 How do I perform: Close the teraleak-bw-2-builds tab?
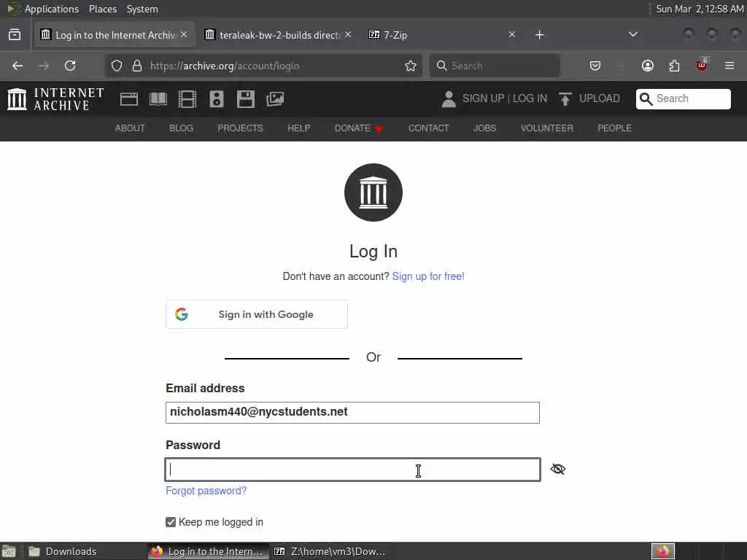click(348, 34)
